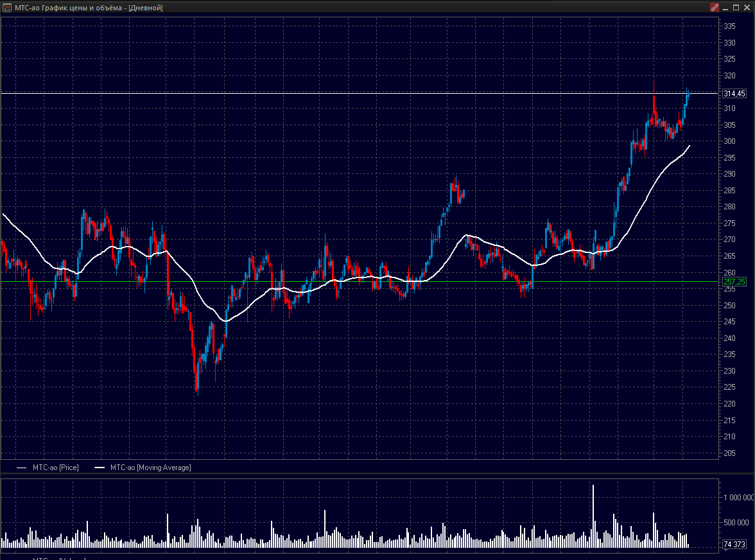Select the МТС-ао [Moving Average] legend entry
Image resolution: width=755 pixels, height=560 pixels.
tap(143, 468)
